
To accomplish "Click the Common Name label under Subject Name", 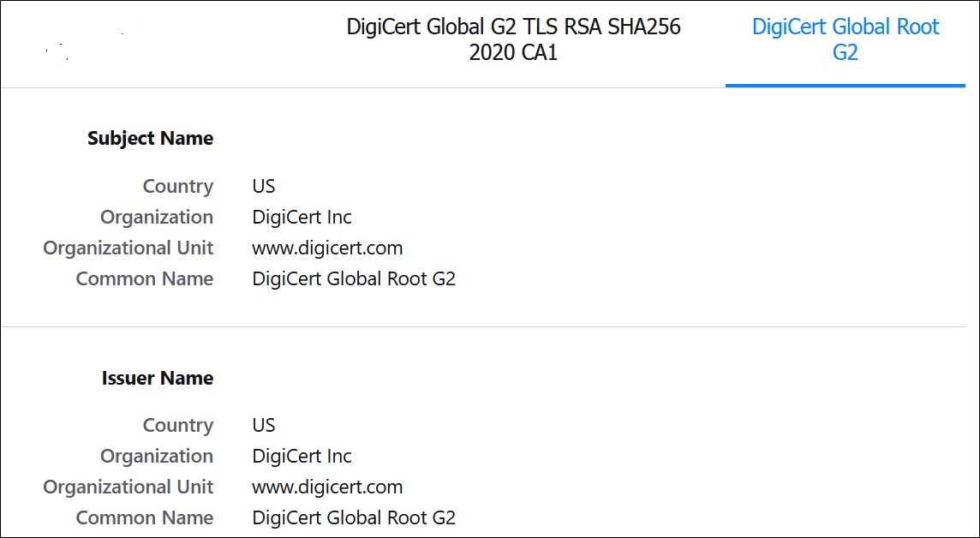I will (144, 278).
